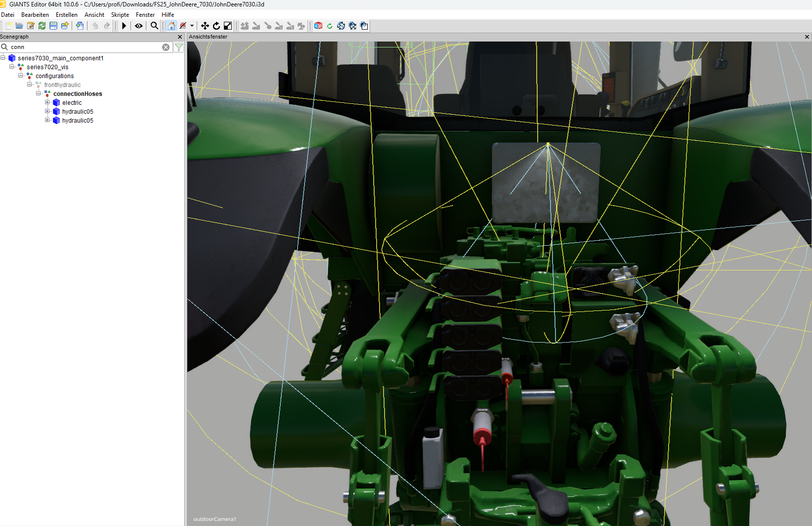Click the green reload toolbar icon
Viewport: 812px width, 526px height.
(x=330, y=26)
